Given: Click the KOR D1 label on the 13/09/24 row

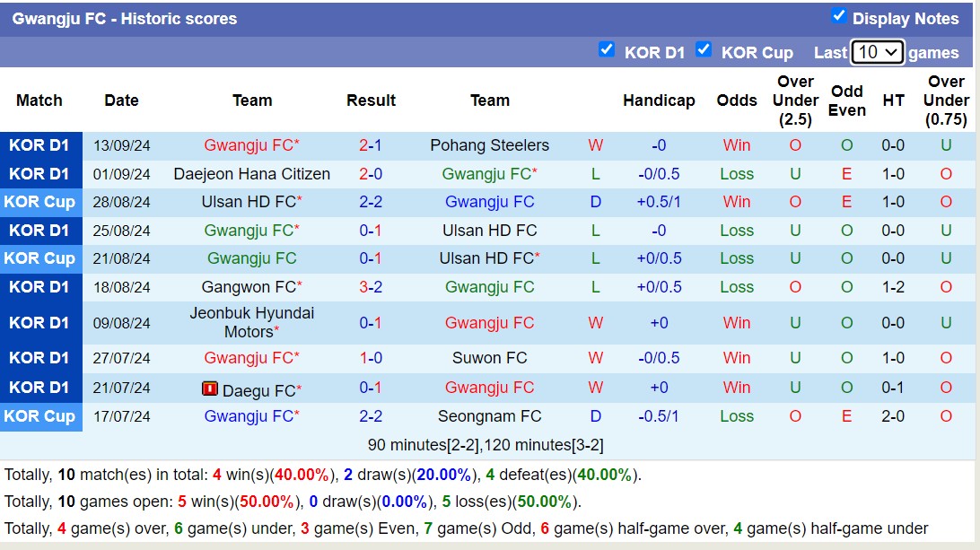Looking at the screenshot, I should (x=40, y=144).
